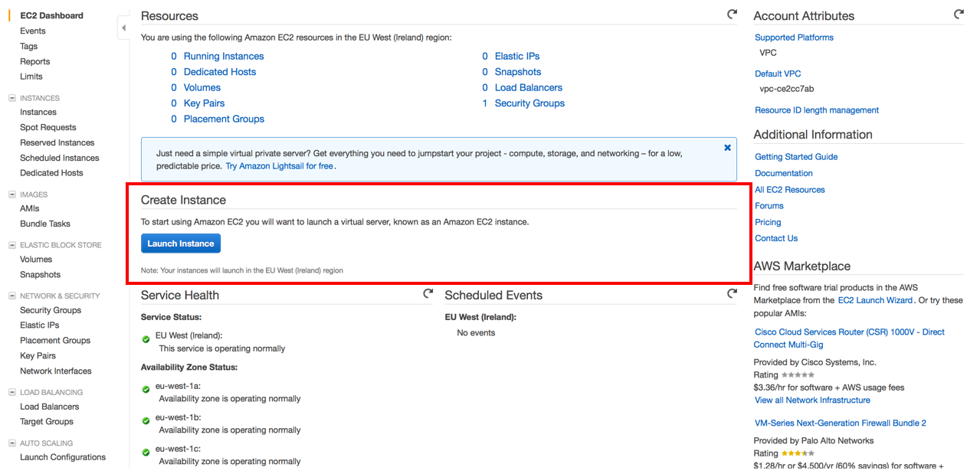The height and width of the screenshot is (474, 980).
Task: Dismiss the Lightsail promotion banner
Action: click(x=727, y=148)
